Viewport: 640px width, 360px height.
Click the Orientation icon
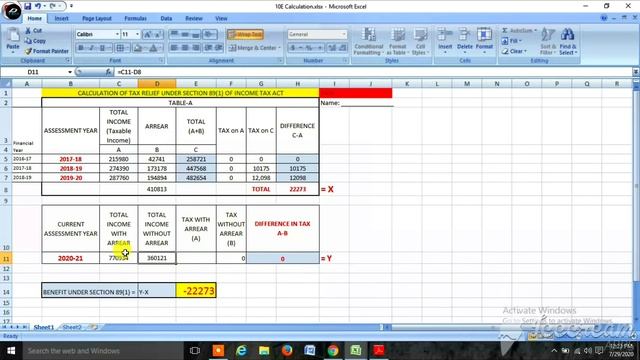(209, 34)
